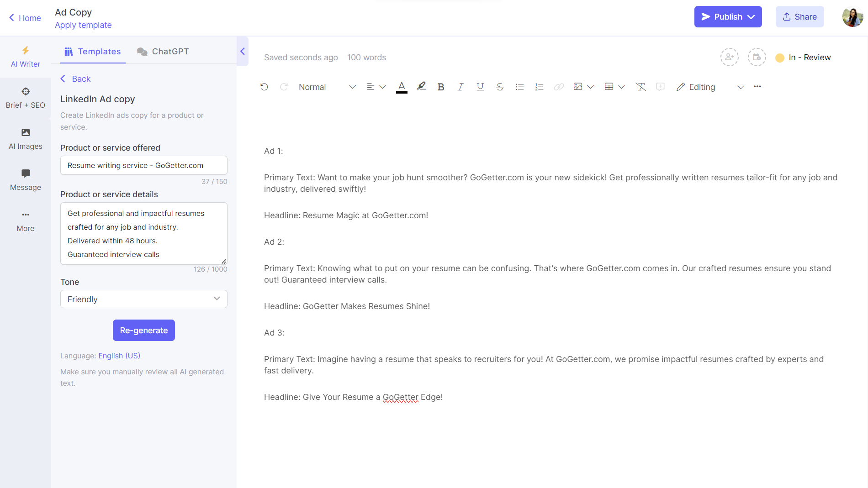Screen dimensions: 868x488
Task: Click the Ad Copy document title
Action: point(74,12)
